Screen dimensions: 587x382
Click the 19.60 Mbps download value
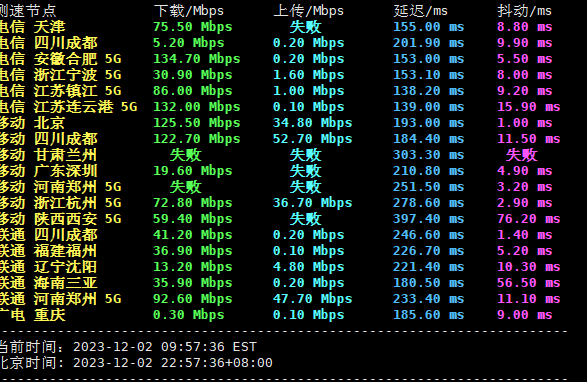point(193,171)
